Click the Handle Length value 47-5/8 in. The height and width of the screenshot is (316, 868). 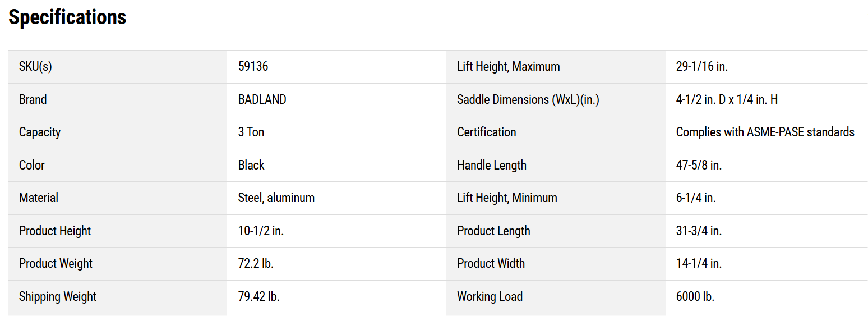699,165
